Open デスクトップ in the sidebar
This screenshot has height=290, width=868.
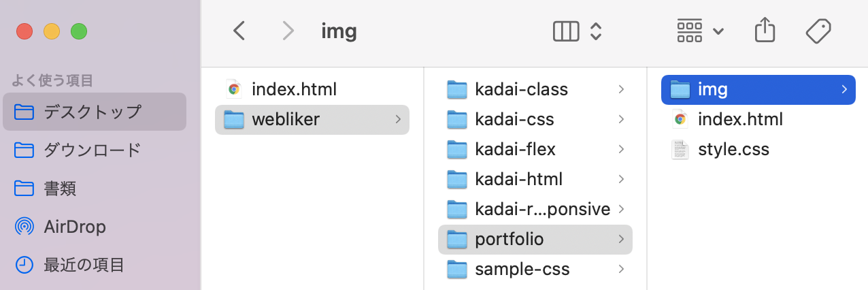tap(95, 112)
